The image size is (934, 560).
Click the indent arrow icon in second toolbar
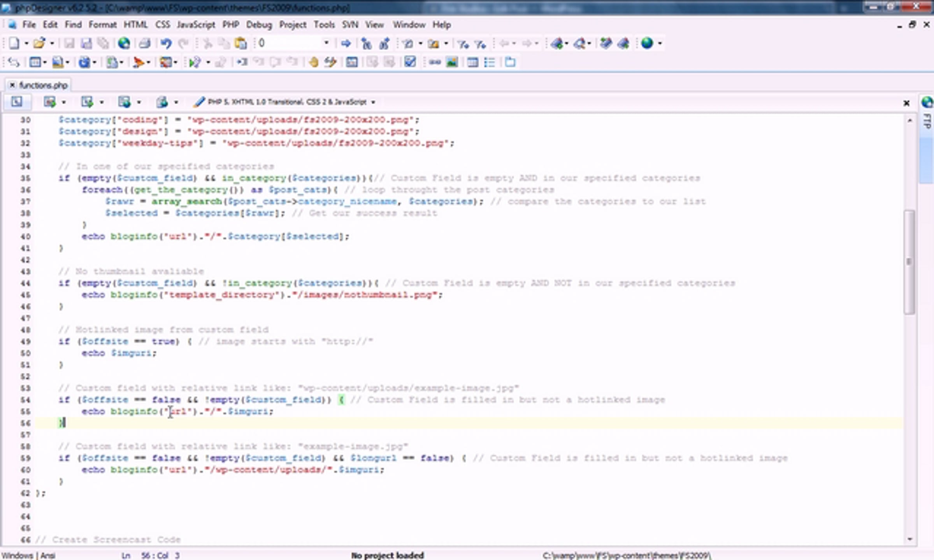point(242,62)
